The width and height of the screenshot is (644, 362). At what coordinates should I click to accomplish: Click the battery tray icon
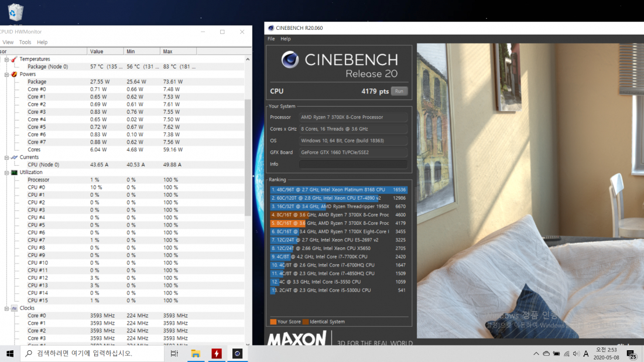pyautogui.click(x=557, y=353)
